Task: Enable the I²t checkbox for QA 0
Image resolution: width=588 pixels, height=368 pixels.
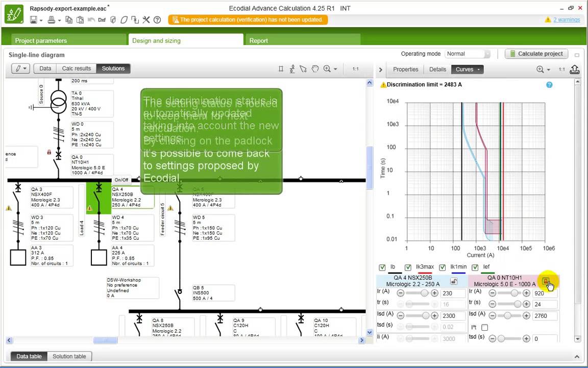Action: 484,328
